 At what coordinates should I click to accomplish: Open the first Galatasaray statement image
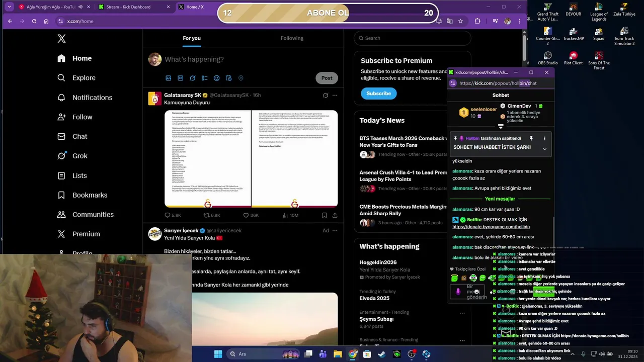tap(208, 158)
